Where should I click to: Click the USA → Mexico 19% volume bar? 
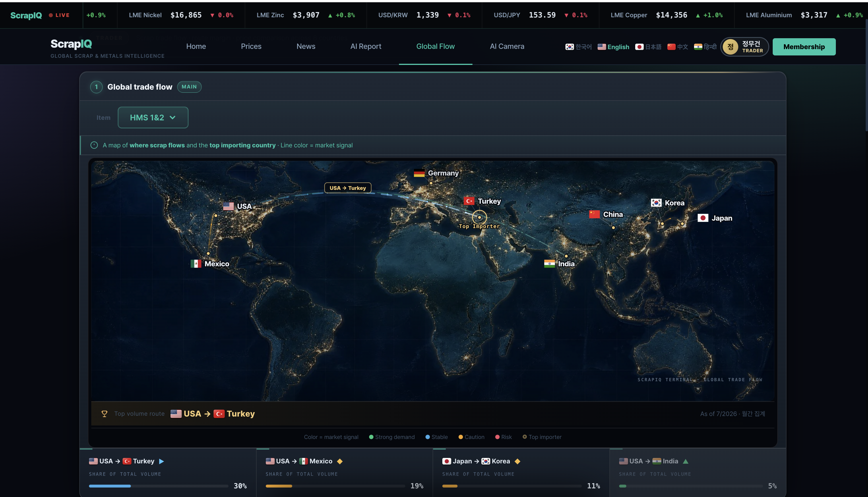335,486
